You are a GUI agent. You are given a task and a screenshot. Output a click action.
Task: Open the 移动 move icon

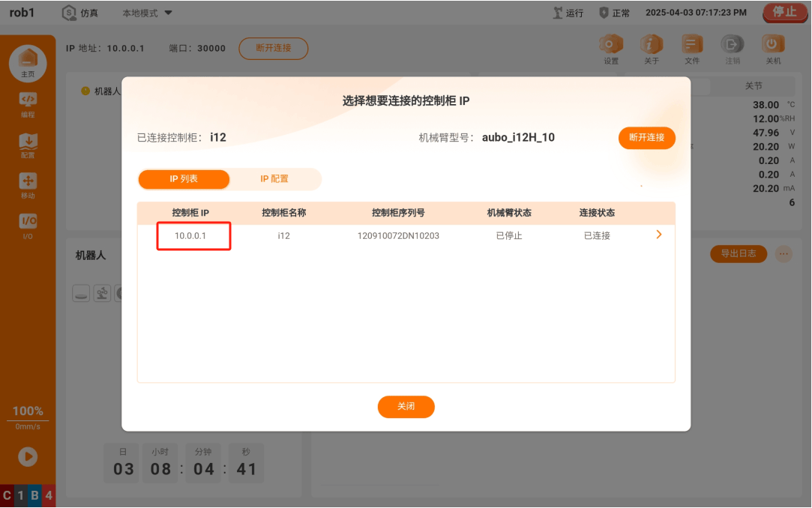(x=28, y=186)
